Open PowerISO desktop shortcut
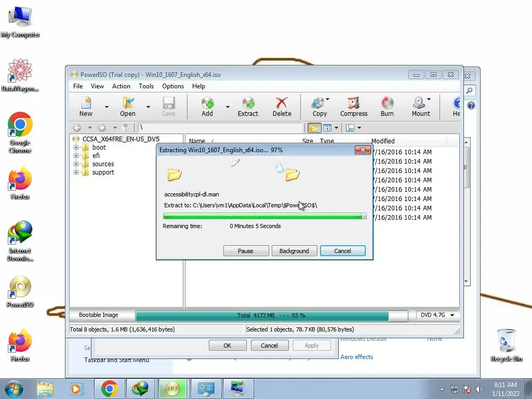Image resolution: width=532 pixels, height=399 pixels. [20, 292]
